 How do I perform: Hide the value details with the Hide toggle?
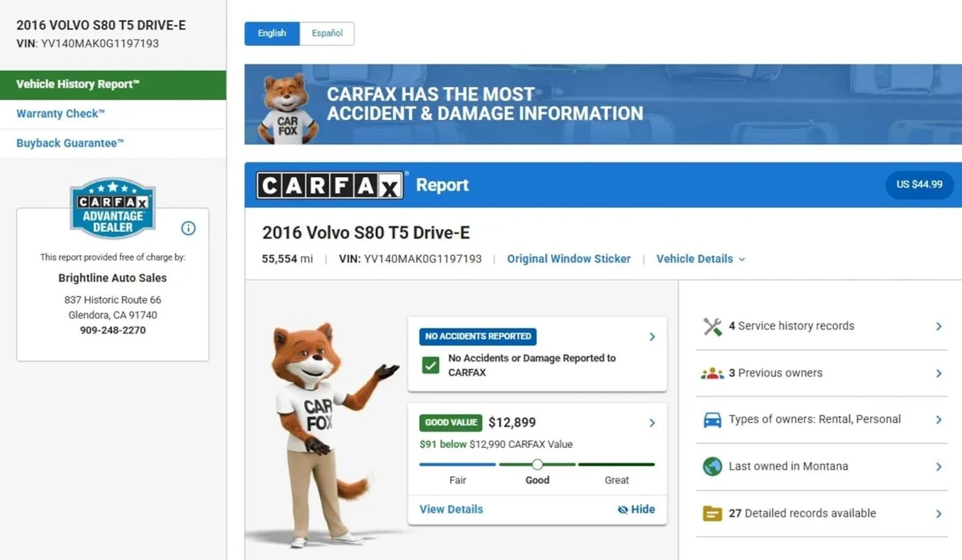pyautogui.click(x=636, y=509)
